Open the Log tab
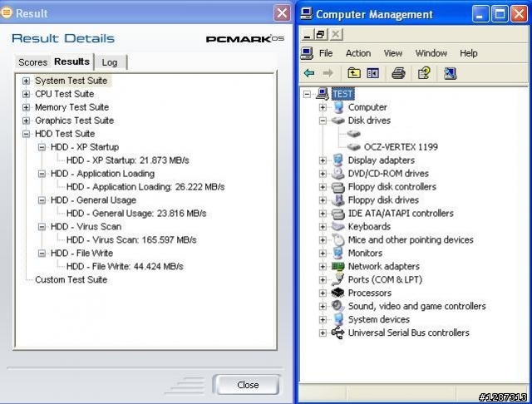Image resolution: width=532 pixels, height=404 pixels. pos(110,62)
